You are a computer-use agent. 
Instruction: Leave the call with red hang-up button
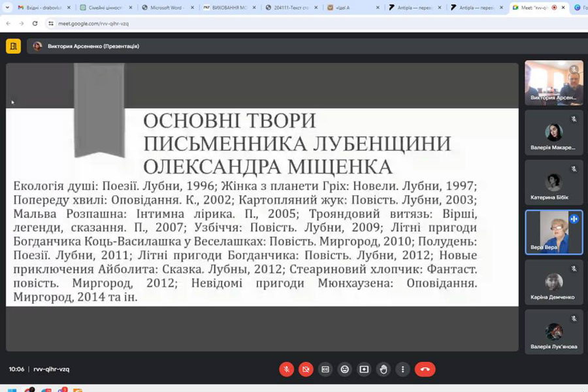pos(425,370)
